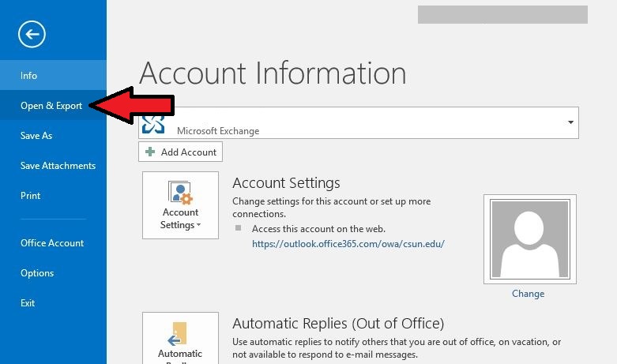
Task: Click the Change photo link
Action: [x=528, y=294]
